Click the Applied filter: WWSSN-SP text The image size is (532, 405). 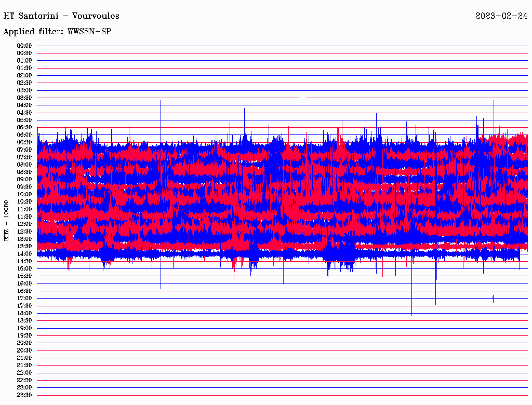tap(57, 31)
